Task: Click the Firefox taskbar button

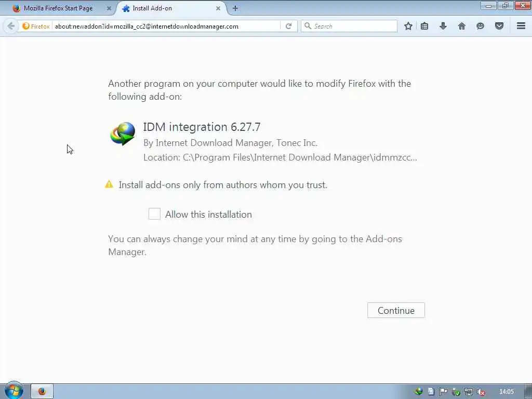Action: [x=42, y=391]
